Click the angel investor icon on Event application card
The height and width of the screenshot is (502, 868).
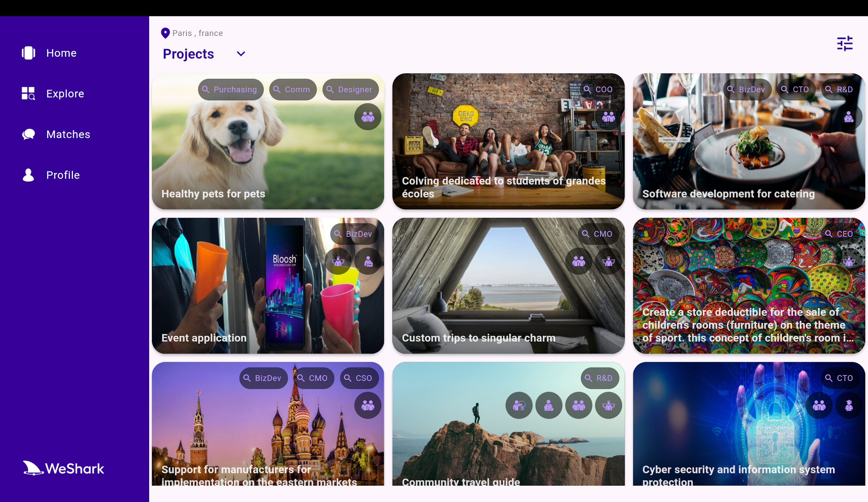click(338, 261)
